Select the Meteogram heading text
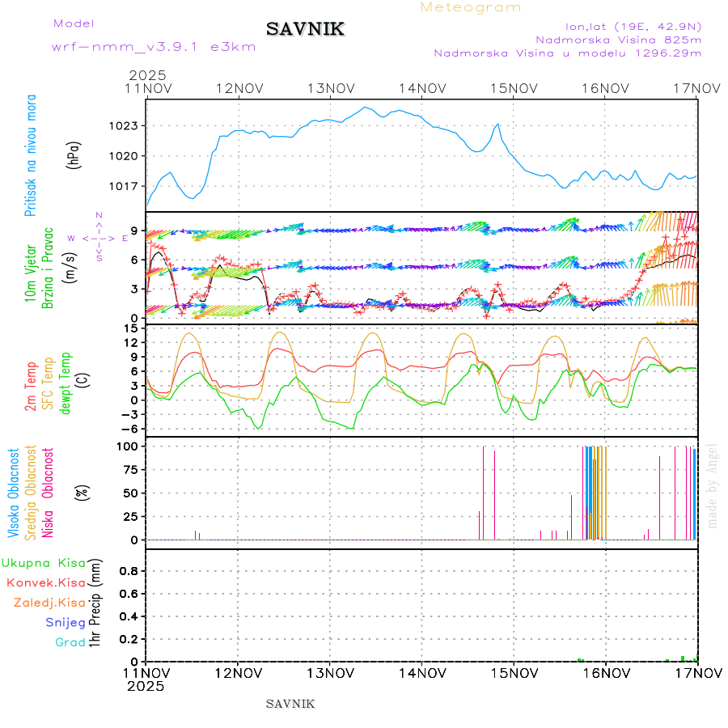The image size is (728, 728). tap(471, 7)
